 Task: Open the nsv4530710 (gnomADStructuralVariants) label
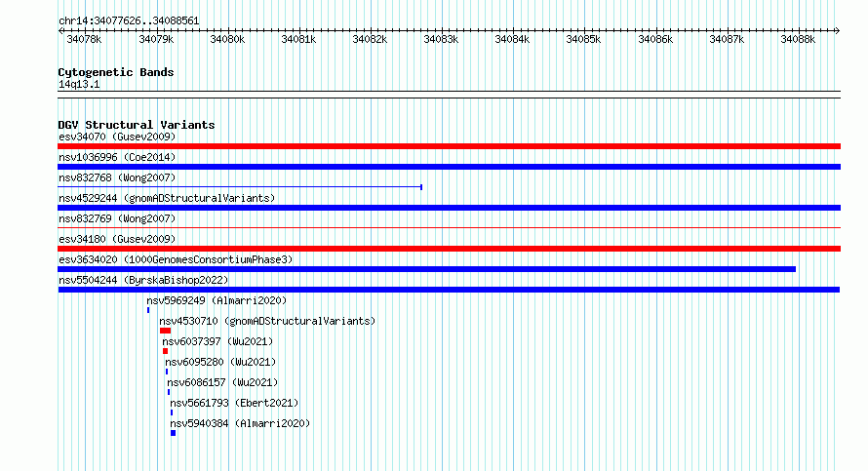(267, 321)
